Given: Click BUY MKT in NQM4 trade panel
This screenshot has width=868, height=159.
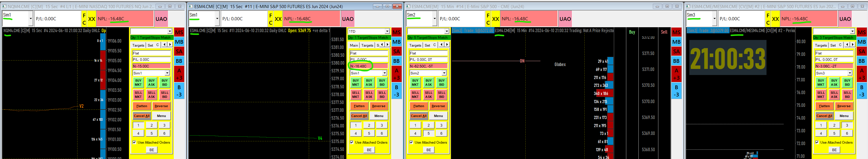Looking at the screenshot, I should click(138, 83).
